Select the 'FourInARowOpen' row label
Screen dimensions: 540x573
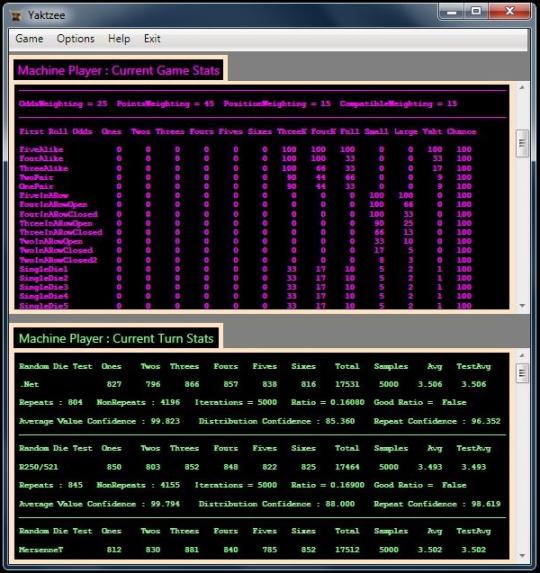point(53,204)
